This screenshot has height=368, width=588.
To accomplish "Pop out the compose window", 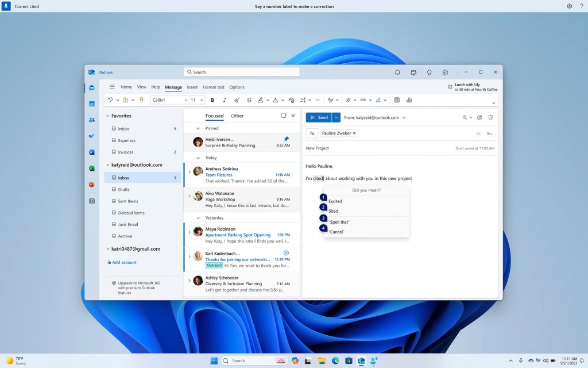I will tap(479, 117).
